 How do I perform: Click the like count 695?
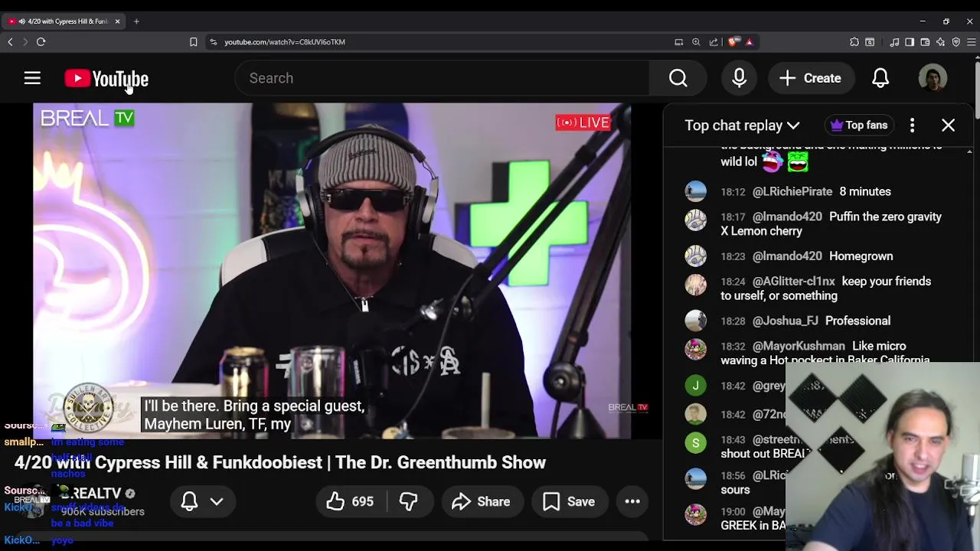click(x=363, y=502)
